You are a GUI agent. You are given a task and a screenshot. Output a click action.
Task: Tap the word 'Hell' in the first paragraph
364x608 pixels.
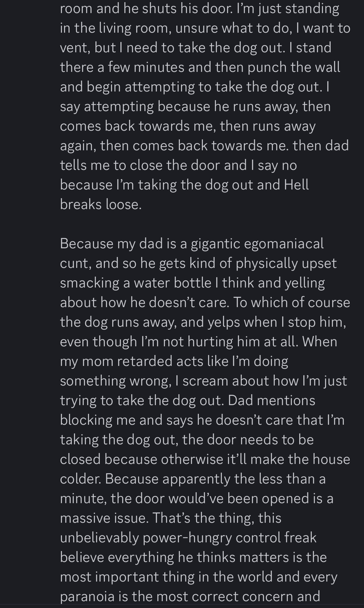[296, 185]
